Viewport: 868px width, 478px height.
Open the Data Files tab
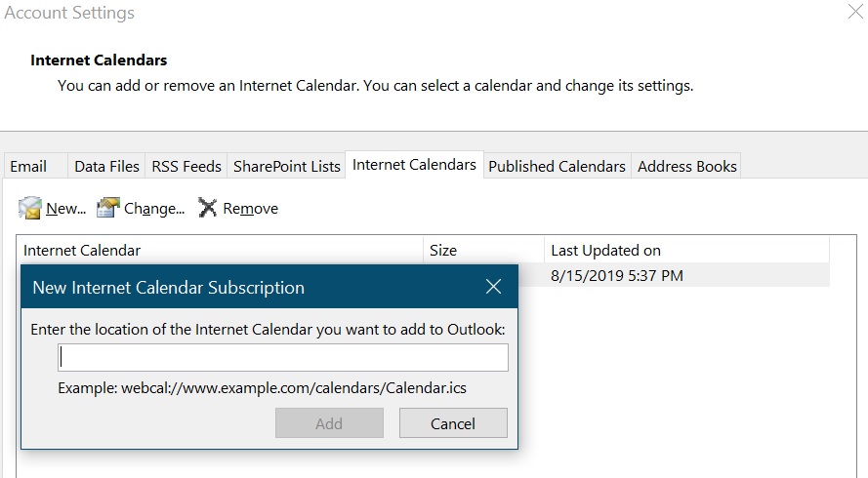point(106,166)
